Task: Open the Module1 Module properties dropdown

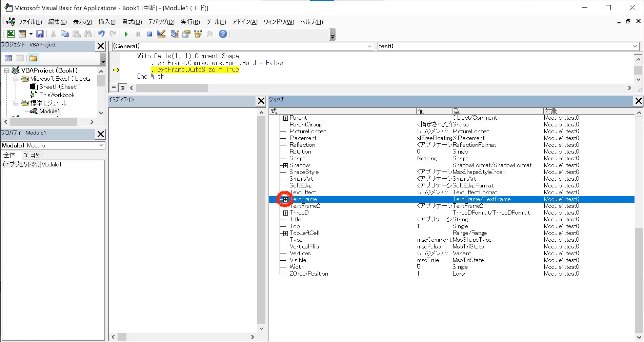Action: [x=101, y=145]
